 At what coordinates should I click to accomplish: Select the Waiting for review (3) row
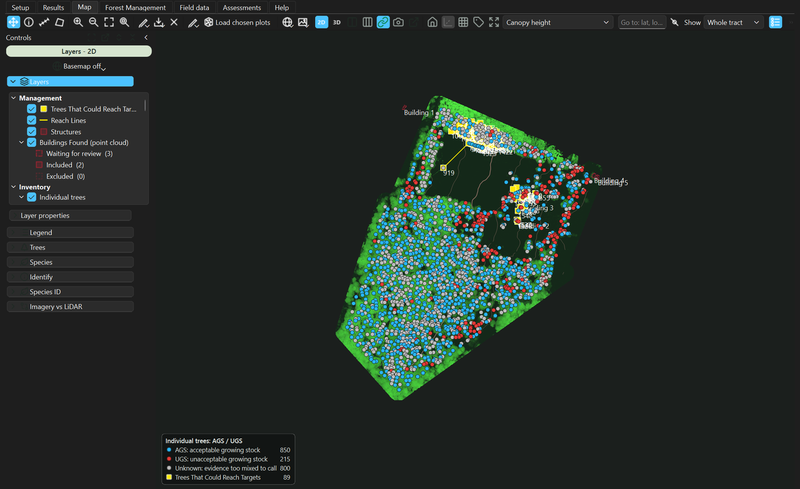79,154
